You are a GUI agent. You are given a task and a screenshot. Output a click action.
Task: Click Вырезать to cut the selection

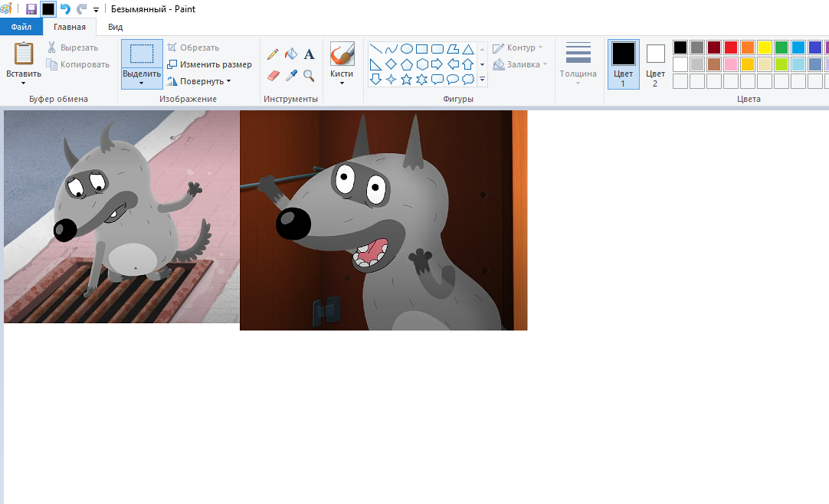(73, 47)
